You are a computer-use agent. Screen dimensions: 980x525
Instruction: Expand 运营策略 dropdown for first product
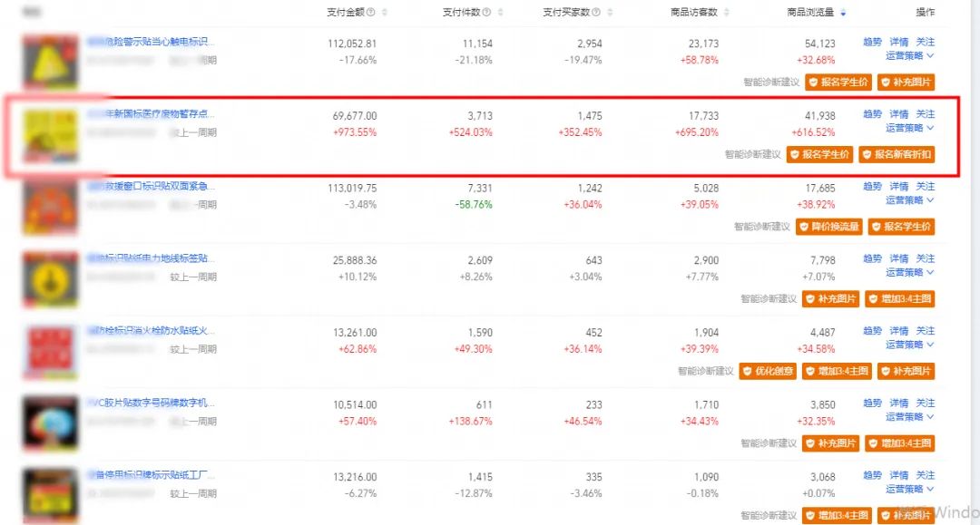tap(909, 56)
